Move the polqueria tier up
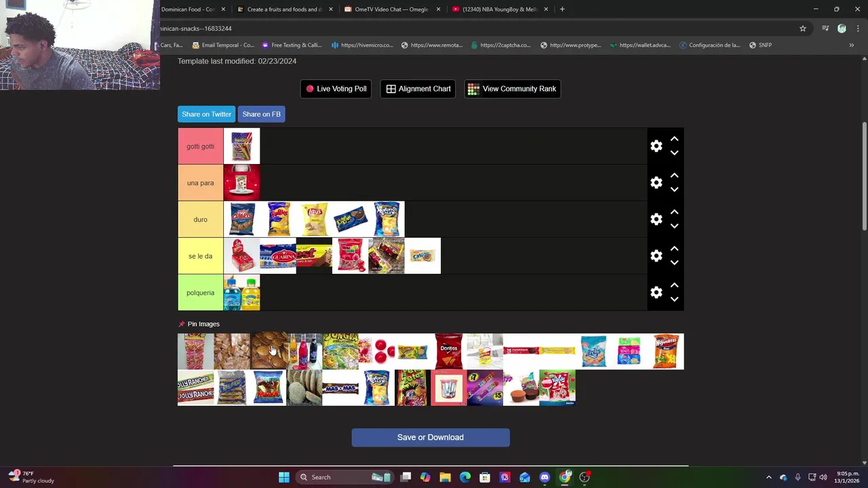Screen dimensions: 868x488 674,285
